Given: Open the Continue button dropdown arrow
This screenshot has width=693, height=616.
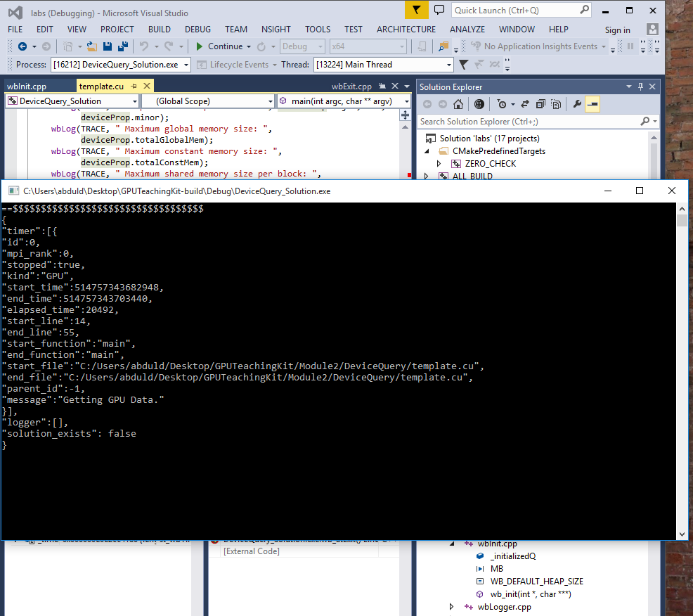Looking at the screenshot, I should click(249, 46).
